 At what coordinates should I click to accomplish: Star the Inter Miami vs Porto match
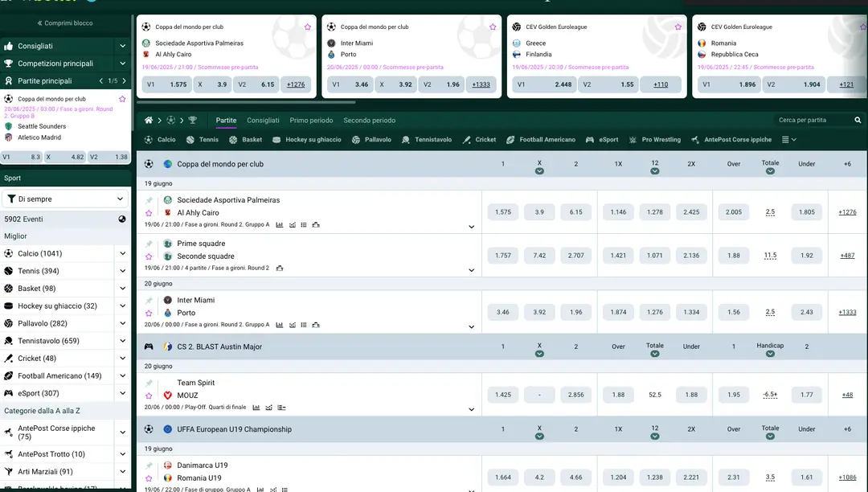(149, 313)
